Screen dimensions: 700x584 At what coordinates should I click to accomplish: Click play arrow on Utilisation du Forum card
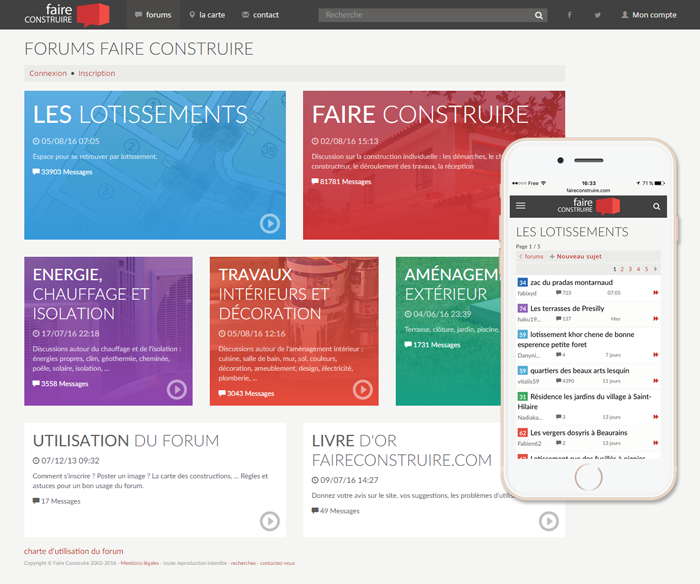pos(270,521)
